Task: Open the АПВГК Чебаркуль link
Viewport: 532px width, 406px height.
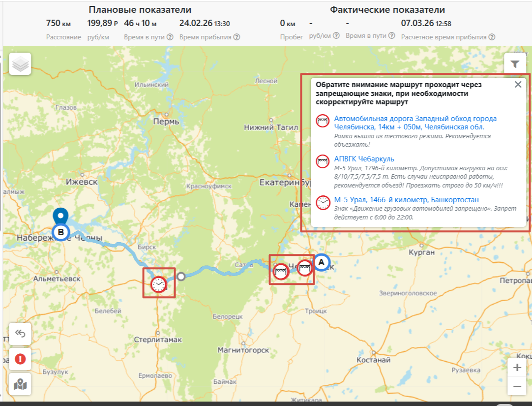Action: [364, 159]
